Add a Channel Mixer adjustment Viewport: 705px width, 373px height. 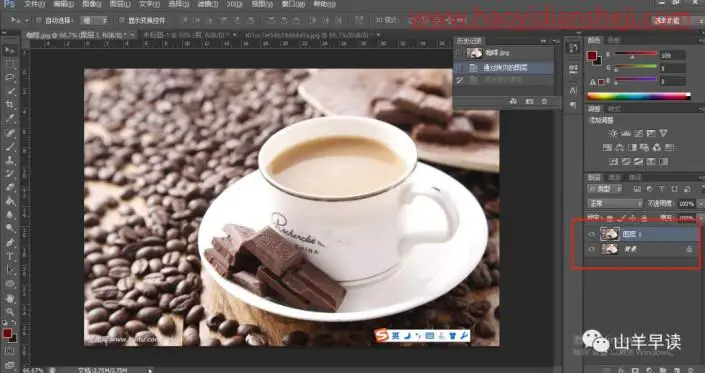click(657, 147)
